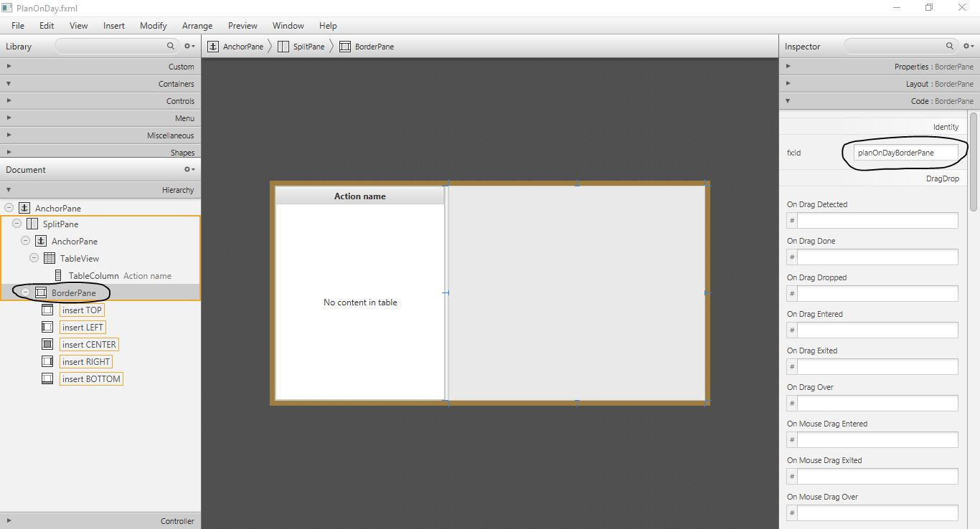The height and width of the screenshot is (529, 980).
Task: Click the BorderPane icon in hierarchy
Action: [41, 292]
